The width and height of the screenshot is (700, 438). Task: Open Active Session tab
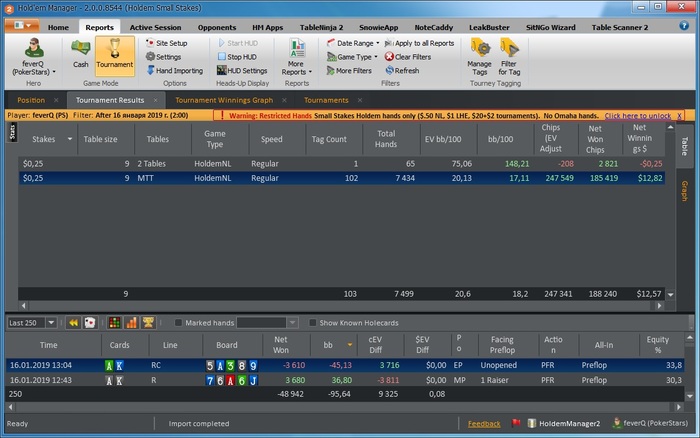(x=155, y=27)
